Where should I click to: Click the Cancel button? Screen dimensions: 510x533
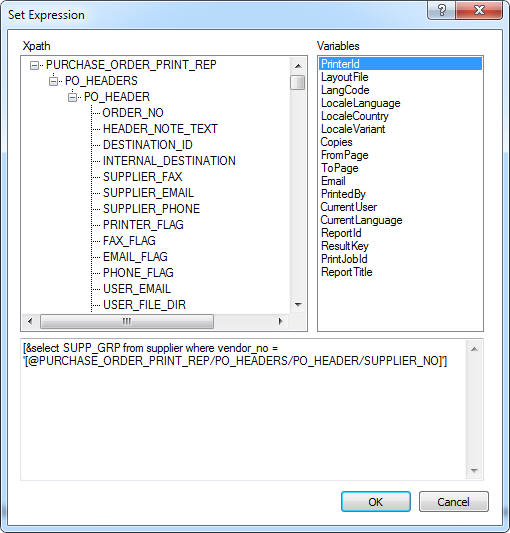click(454, 502)
